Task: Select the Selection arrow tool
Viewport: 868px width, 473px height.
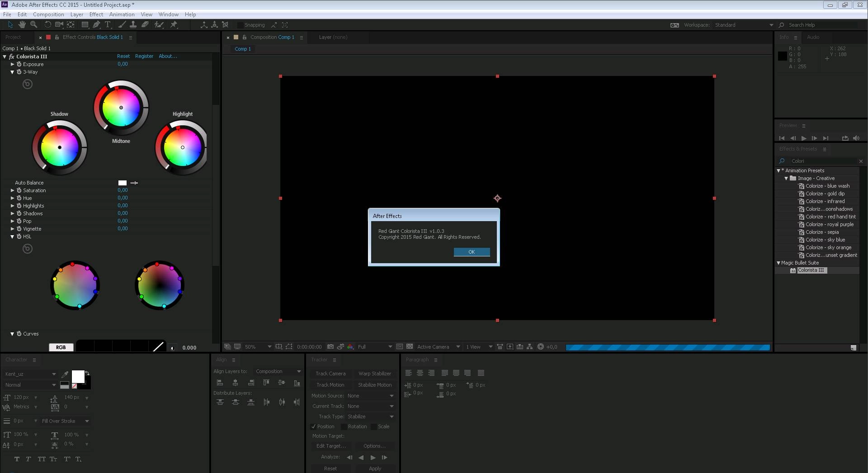Action: coord(10,25)
